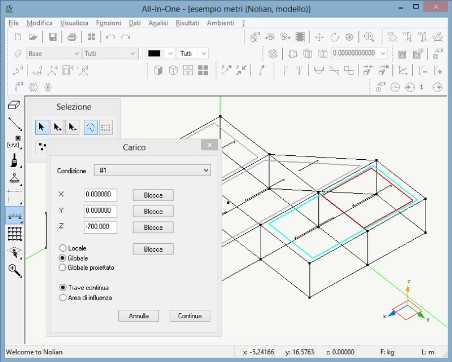Select the paintbrush tool in left sidebar
This screenshot has height=362, width=452.
coord(14,160)
